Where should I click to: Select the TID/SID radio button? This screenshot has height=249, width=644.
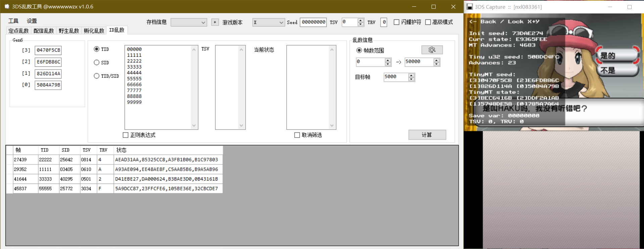pyautogui.click(x=97, y=76)
